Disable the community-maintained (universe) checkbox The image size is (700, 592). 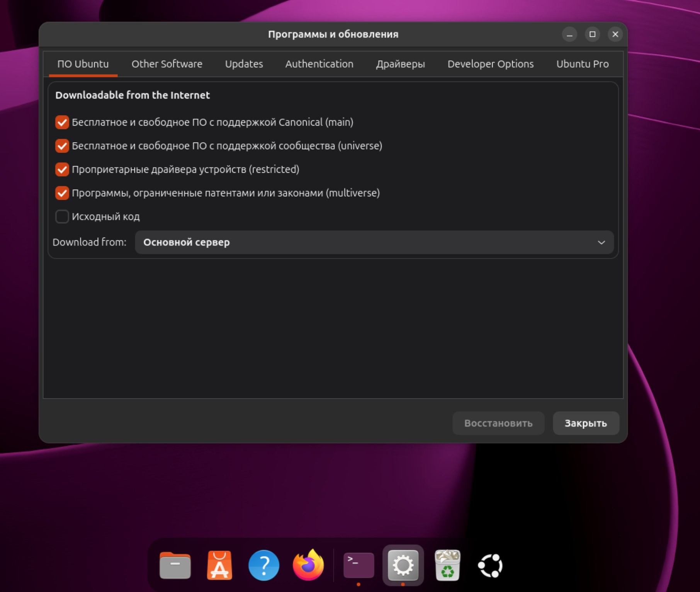tap(62, 146)
